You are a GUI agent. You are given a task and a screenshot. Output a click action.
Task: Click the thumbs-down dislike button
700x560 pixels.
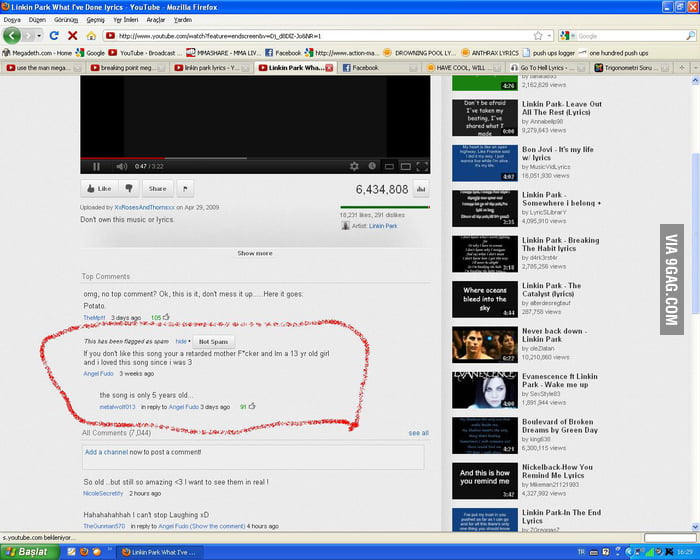[x=128, y=188]
